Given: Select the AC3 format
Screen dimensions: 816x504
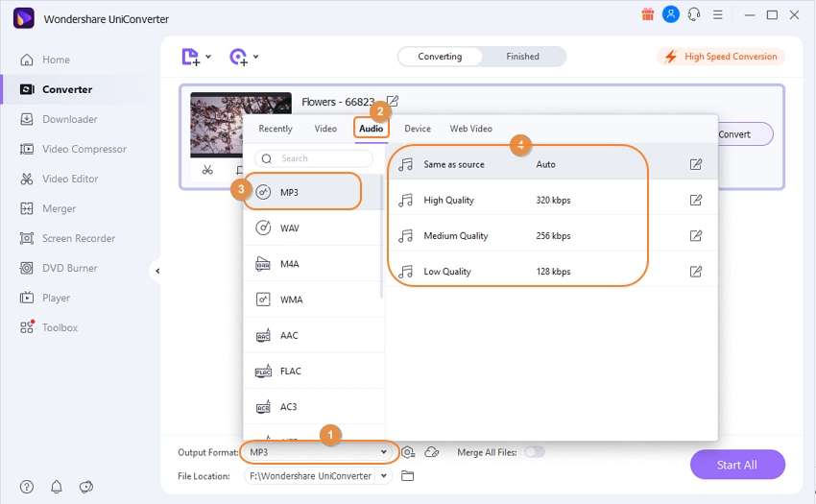Looking at the screenshot, I should [x=312, y=407].
